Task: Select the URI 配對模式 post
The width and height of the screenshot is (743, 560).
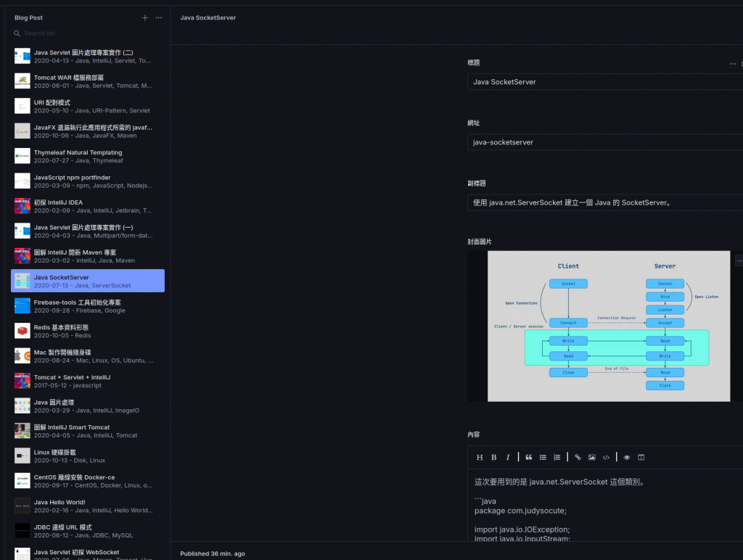Action: [x=88, y=106]
